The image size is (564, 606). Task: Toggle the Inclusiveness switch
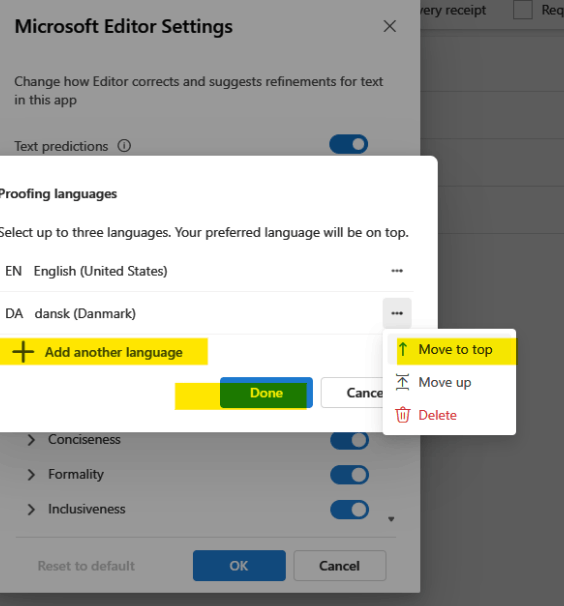[x=349, y=509]
